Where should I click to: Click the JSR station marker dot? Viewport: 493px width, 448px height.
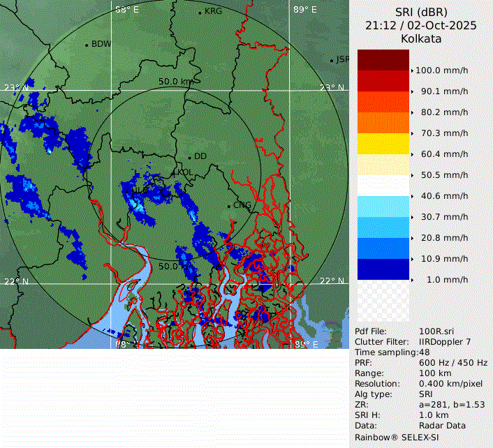click(332, 61)
